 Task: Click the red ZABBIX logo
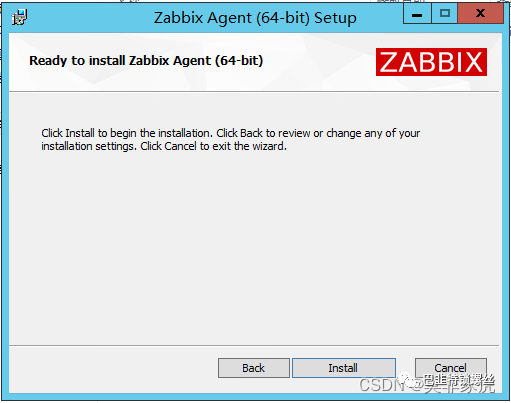431,62
